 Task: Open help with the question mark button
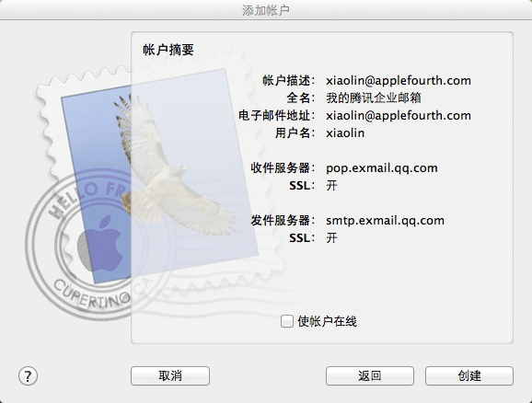coord(28,376)
